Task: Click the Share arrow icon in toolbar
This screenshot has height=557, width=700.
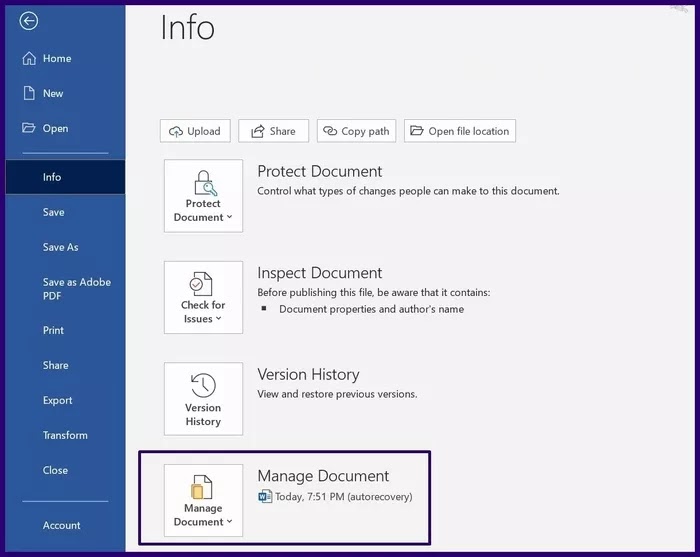Action: [x=258, y=131]
